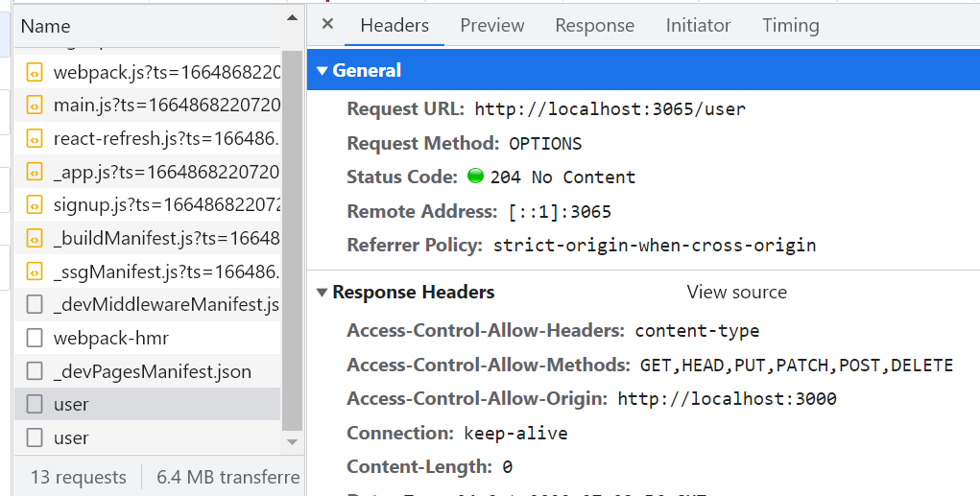Image resolution: width=980 pixels, height=496 pixels.
Task: Switch to the Preview tab
Action: click(491, 26)
